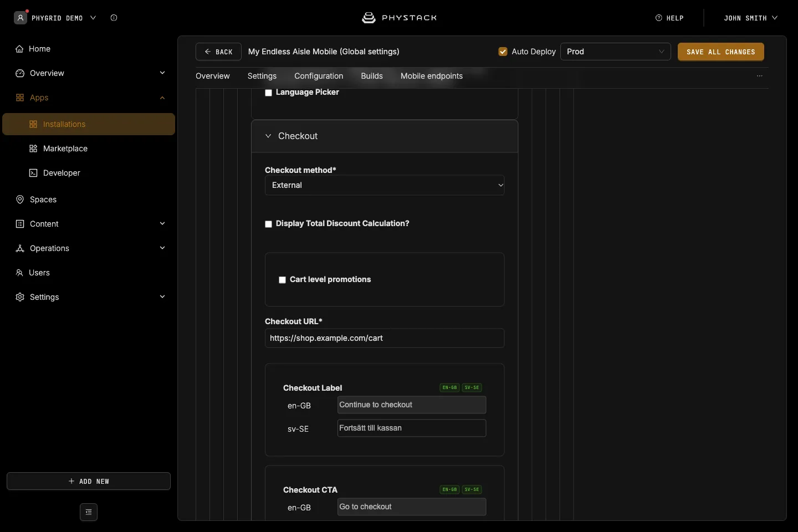Open the Mobile endpoints tab
The width and height of the screenshot is (798, 532).
click(x=432, y=76)
